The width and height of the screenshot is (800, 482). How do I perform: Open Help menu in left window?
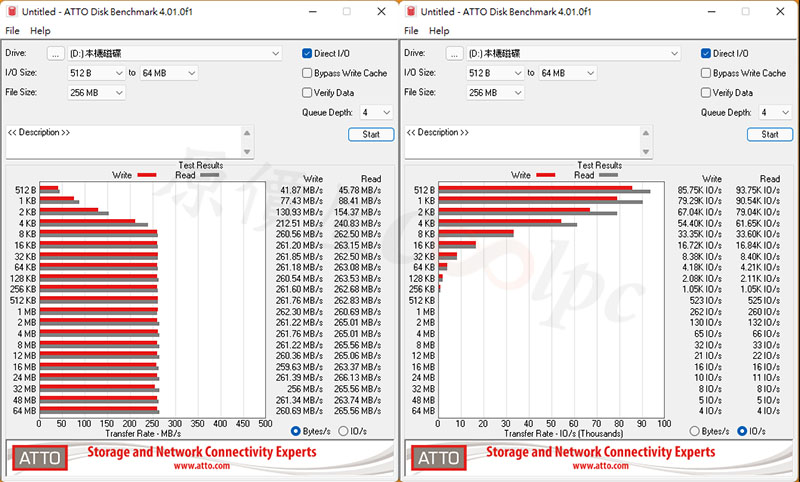40,31
